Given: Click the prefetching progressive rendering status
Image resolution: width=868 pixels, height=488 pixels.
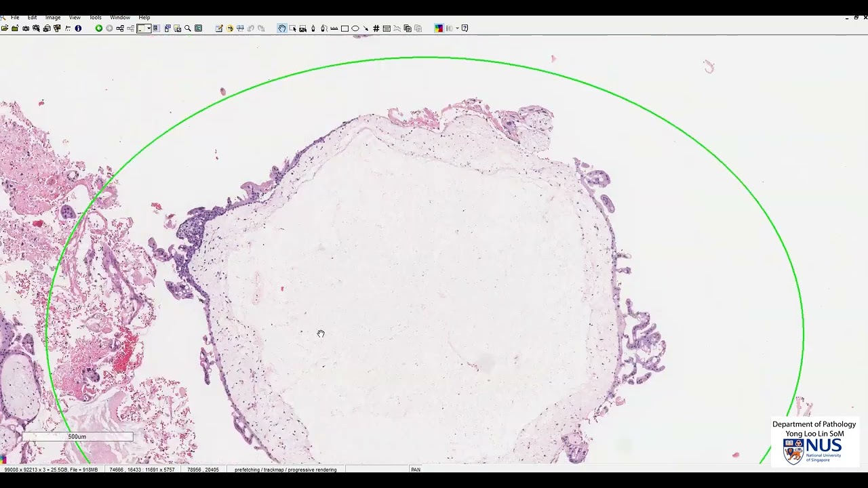Looking at the screenshot, I should tap(285, 470).
